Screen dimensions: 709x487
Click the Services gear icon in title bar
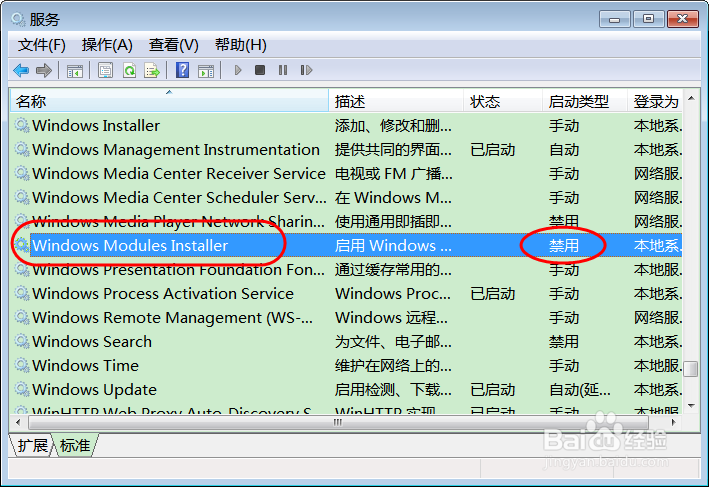click(x=19, y=19)
